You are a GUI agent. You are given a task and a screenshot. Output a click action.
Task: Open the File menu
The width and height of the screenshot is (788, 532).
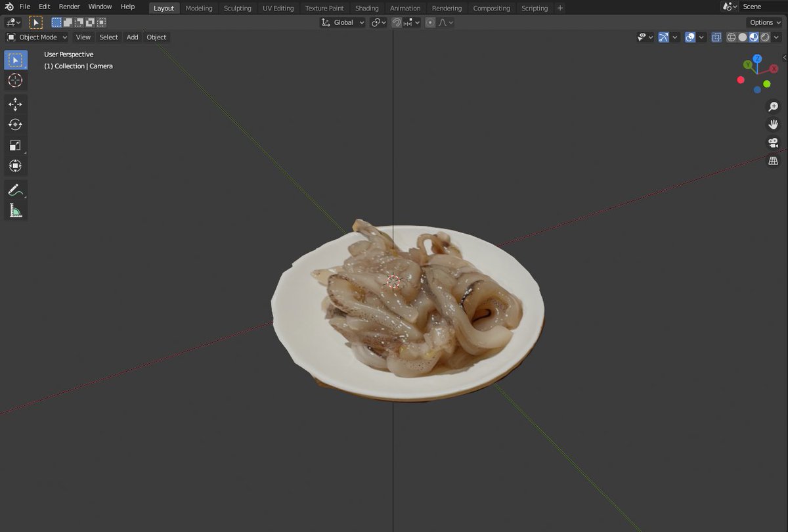[25, 7]
